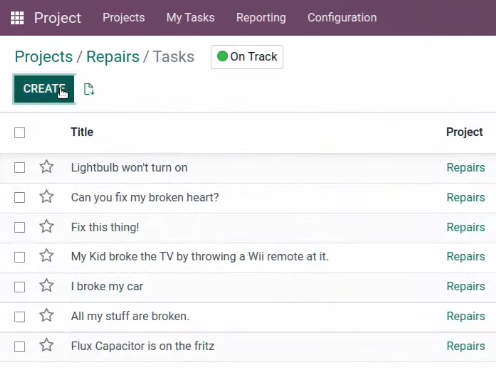This screenshot has width=496, height=379.
Task: Star the Wii remote TV task
Action: pos(47,256)
